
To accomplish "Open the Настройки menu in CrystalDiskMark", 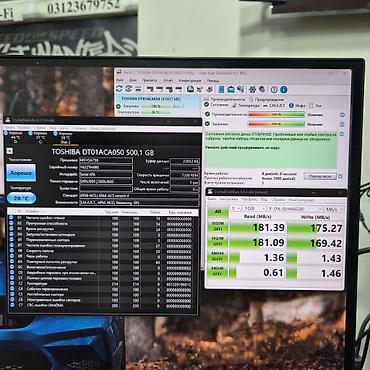I will 228,200.
